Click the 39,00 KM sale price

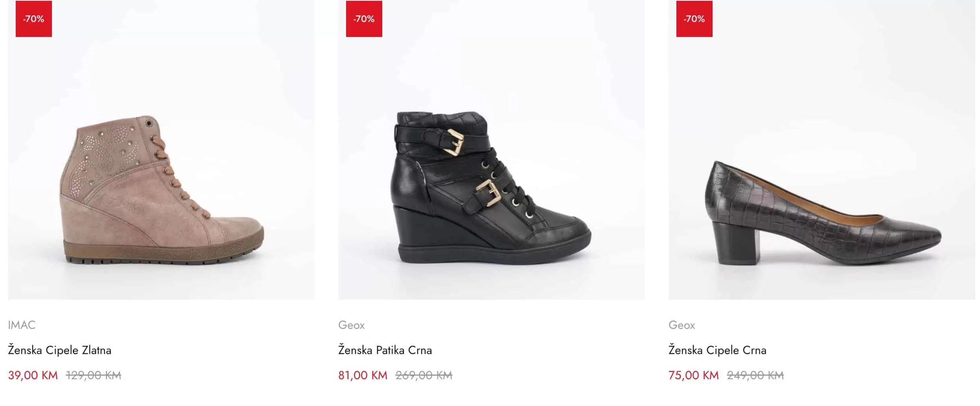coord(33,375)
